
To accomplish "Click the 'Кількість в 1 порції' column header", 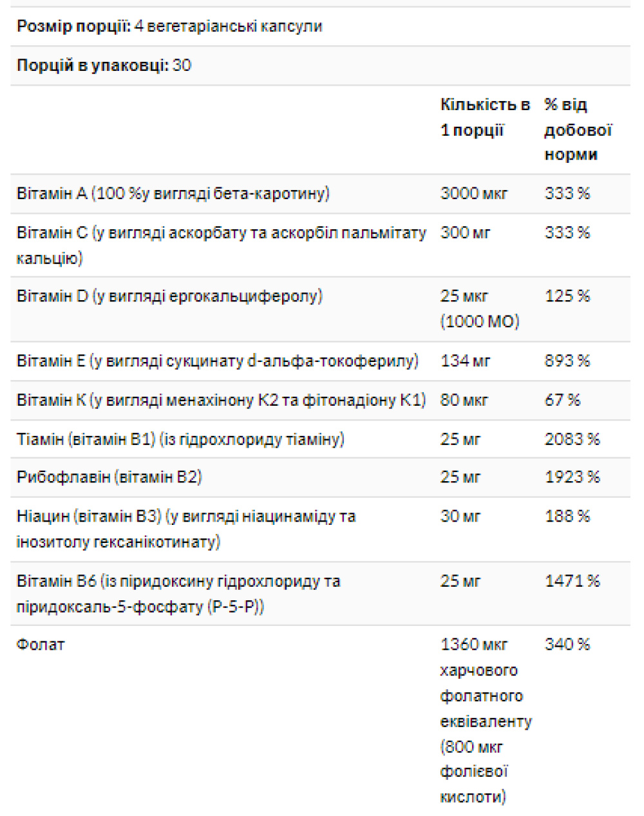I will 485,117.
